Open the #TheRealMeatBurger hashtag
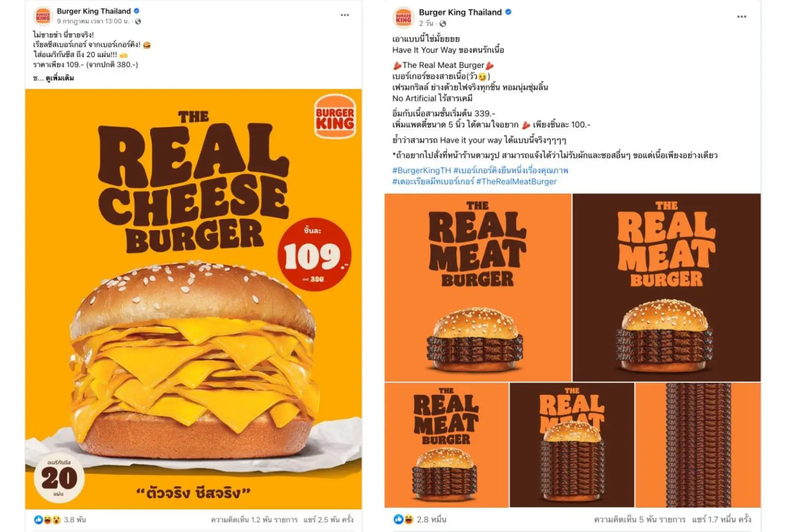791x532 pixels. 517,181
